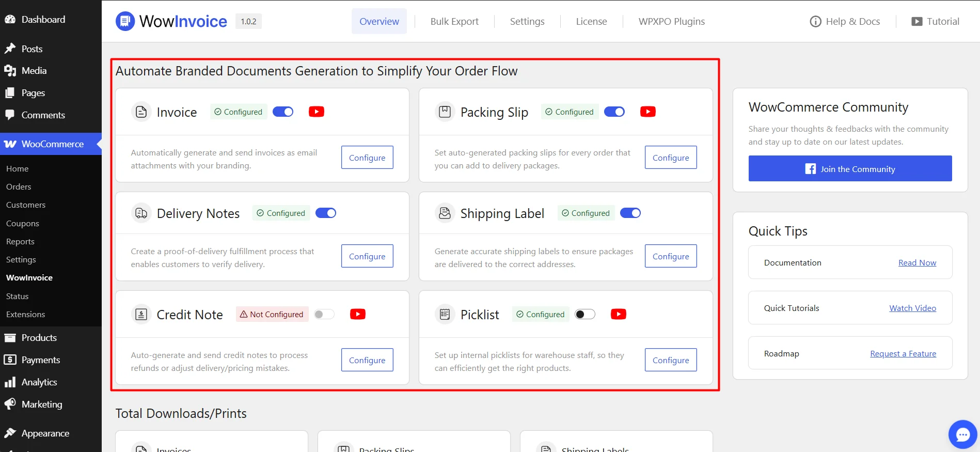Turn off the Shipping Label toggle
This screenshot has width=980, height=452.
point(630,213)
